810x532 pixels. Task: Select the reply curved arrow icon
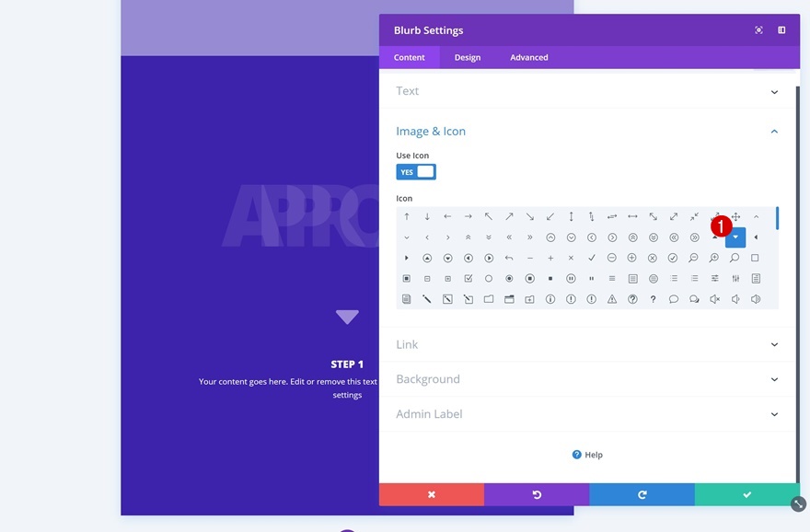(x=509, y=258)
